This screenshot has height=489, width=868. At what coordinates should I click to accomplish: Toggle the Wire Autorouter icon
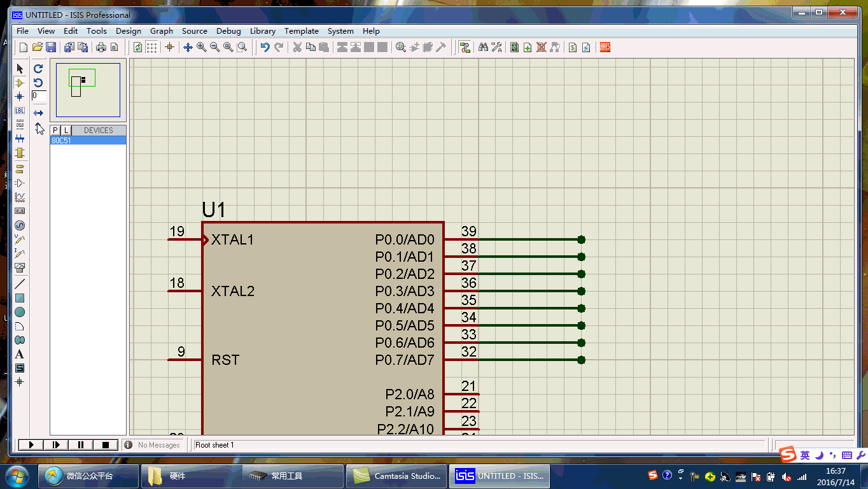tap(465, 47)
